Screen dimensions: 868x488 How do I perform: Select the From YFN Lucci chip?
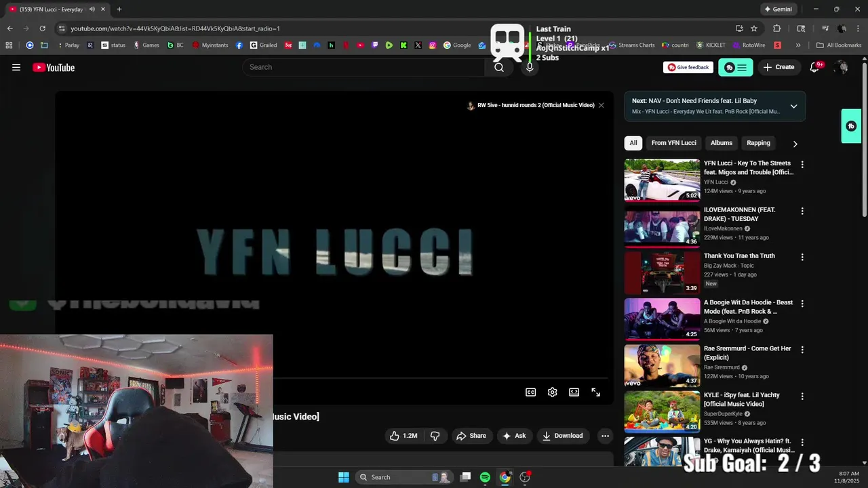click(673, 143)
